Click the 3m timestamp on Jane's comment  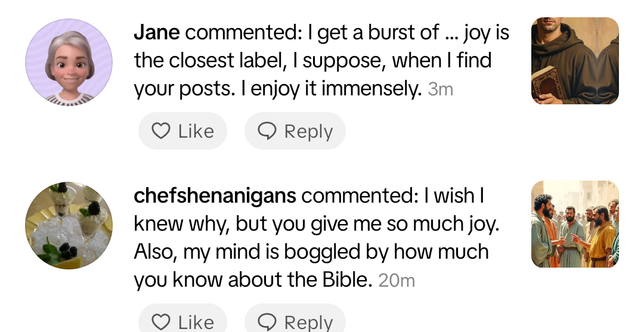(441, 90)
